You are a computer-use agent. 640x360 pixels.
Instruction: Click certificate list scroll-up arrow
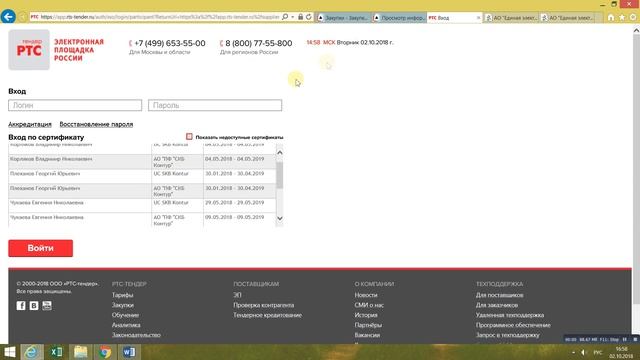(280, 152)
